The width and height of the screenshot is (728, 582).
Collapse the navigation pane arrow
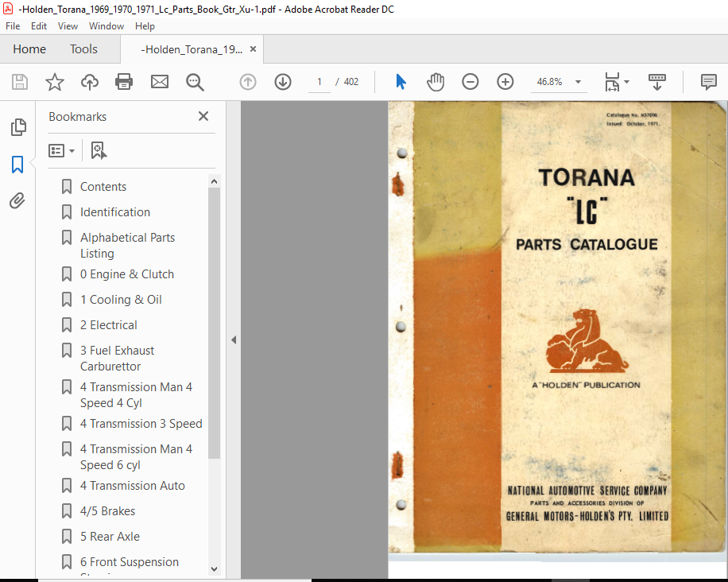click(x=234, y=340)
